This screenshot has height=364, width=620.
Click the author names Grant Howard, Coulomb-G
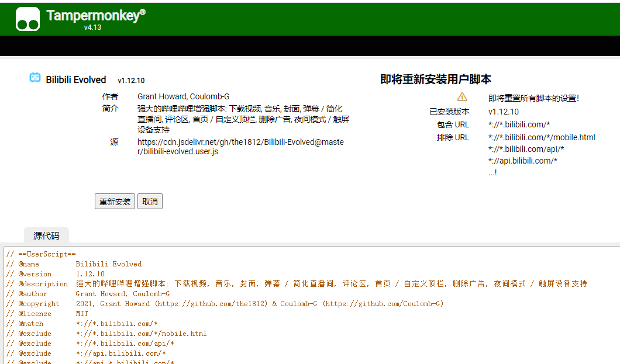coord(183,96)
